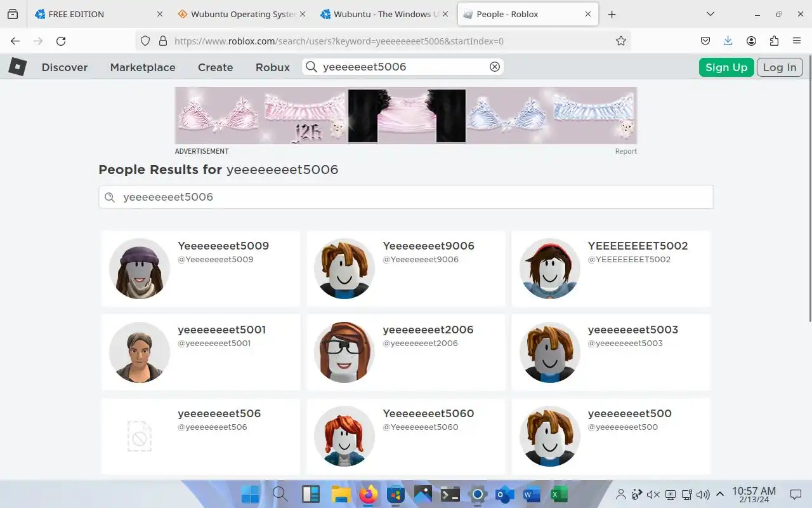Open the Marketplace menu
The image size is (812, 508).
pos(143,67)
